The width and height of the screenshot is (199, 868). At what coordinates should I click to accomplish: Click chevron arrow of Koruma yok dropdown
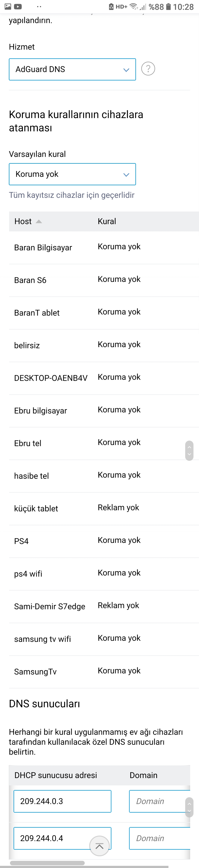tap(126, 175)
